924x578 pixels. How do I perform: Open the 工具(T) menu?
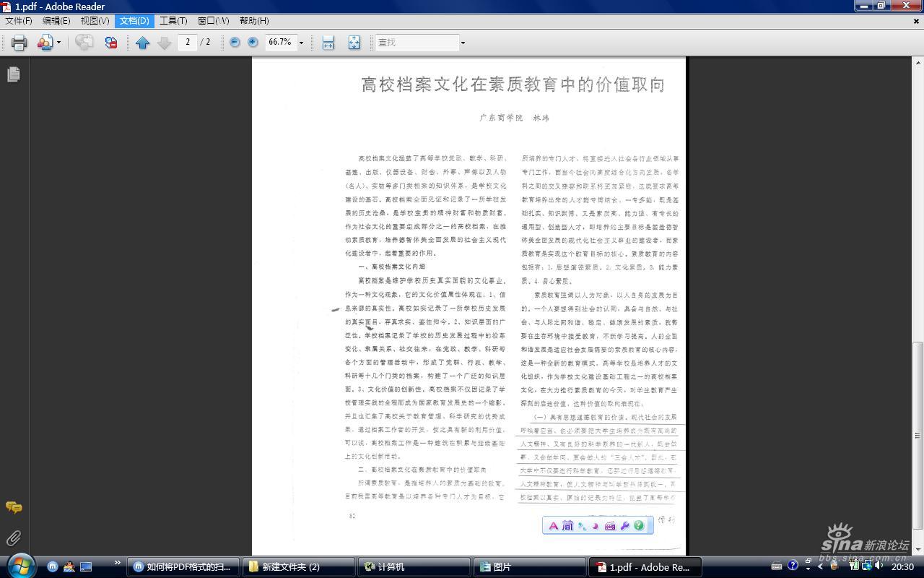pos(173,20)
